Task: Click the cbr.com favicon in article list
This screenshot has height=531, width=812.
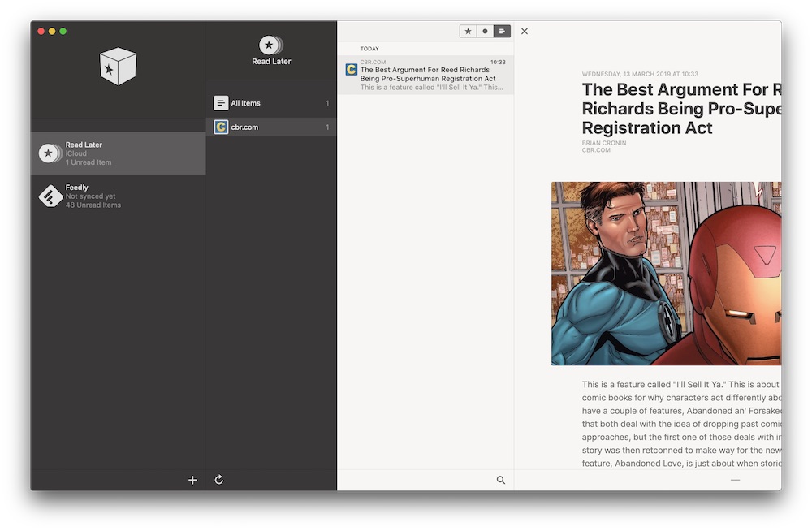Action: (351, 69)
